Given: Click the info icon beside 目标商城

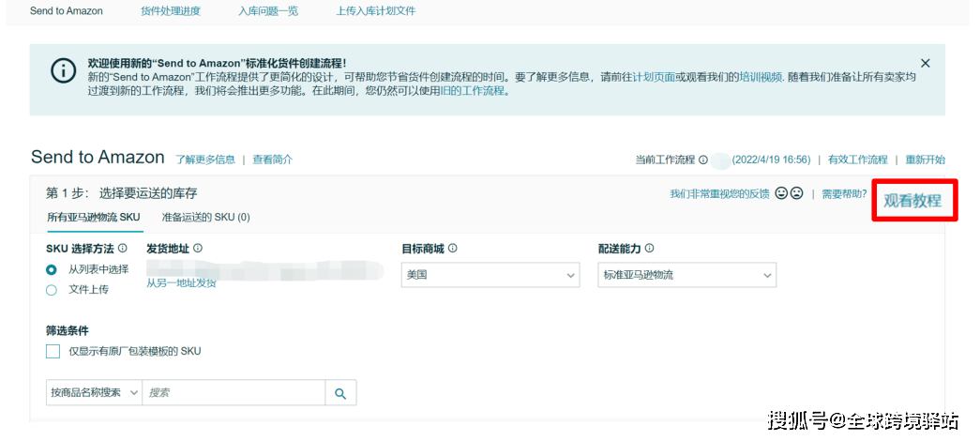Looking at the screenshot, I should pos(453,249).
